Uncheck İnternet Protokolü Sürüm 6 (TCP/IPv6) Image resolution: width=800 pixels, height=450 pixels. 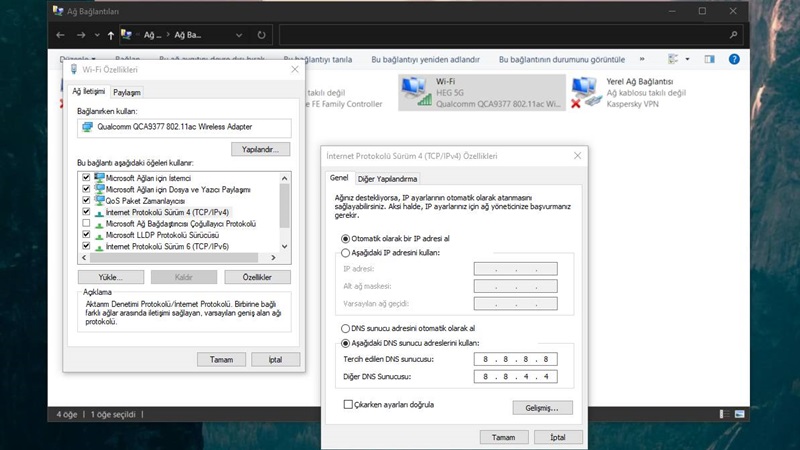pyautogui.click(x=86, y=246)
